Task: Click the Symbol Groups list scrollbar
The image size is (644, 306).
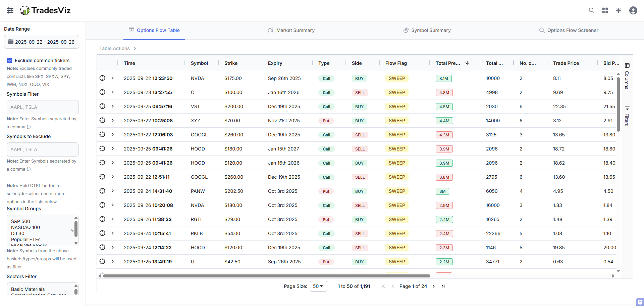Action: tap(76, 229)
